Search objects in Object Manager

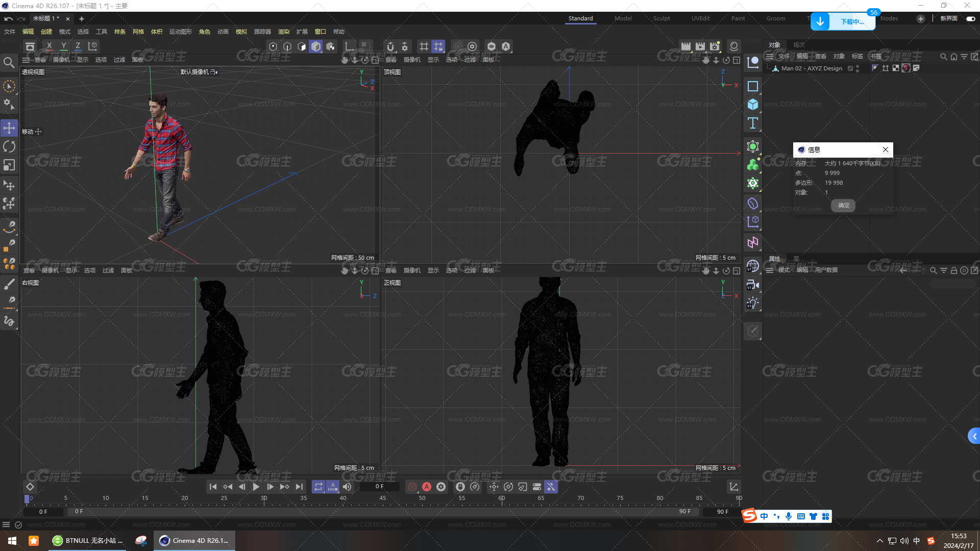(x=944, y=57)
